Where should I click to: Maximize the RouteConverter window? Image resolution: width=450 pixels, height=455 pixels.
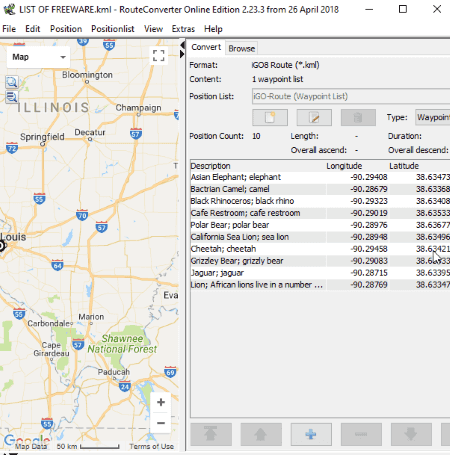point(403,9)
